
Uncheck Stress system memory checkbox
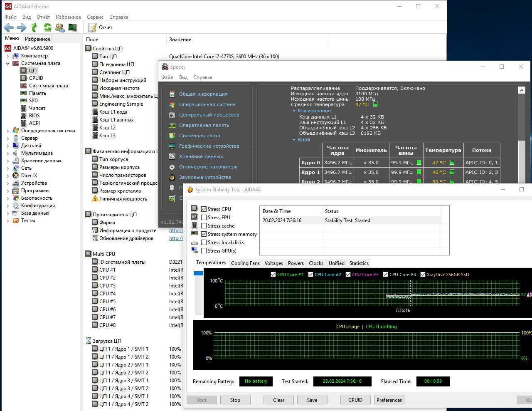[204, 234]
